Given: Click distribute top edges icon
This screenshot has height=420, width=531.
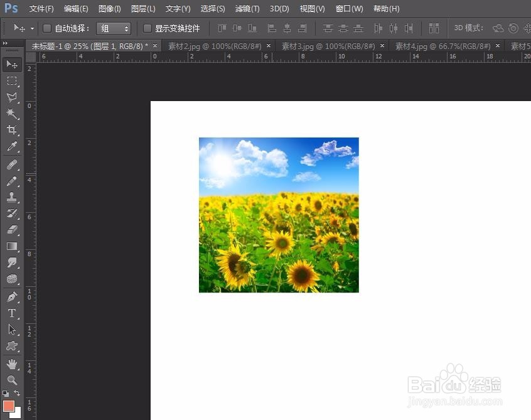Looking at the screenshot, I should [328, 28].
